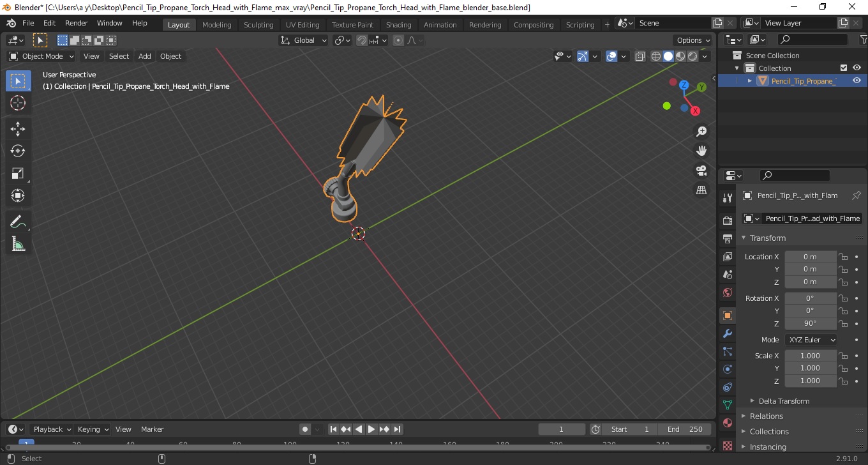Image resolution: width=868 pixels, height=465 pixels.
Task: Collapse the Transform panel
Action: 768,238
